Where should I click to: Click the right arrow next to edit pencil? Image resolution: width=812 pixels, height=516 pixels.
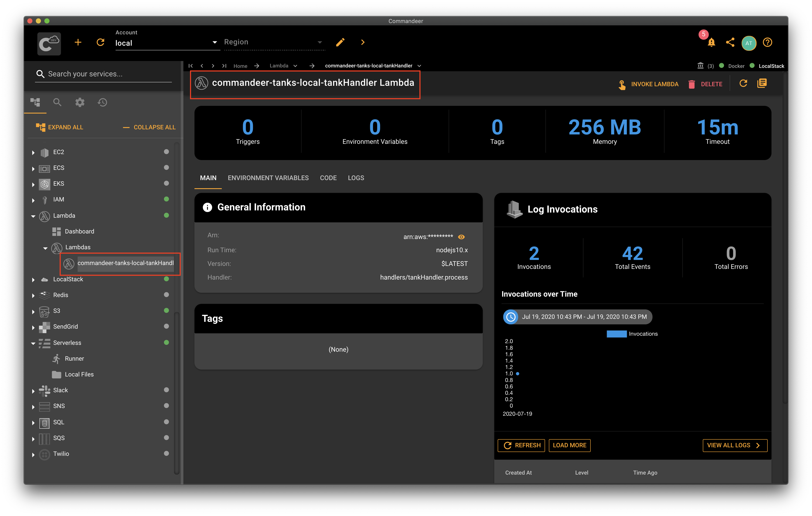[363, 42]
